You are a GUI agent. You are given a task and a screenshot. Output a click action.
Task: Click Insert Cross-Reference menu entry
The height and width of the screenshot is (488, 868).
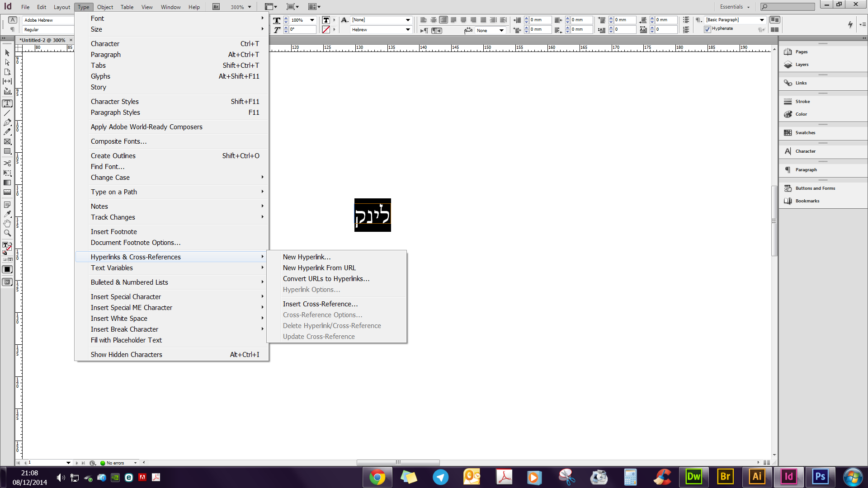(320, 304)
